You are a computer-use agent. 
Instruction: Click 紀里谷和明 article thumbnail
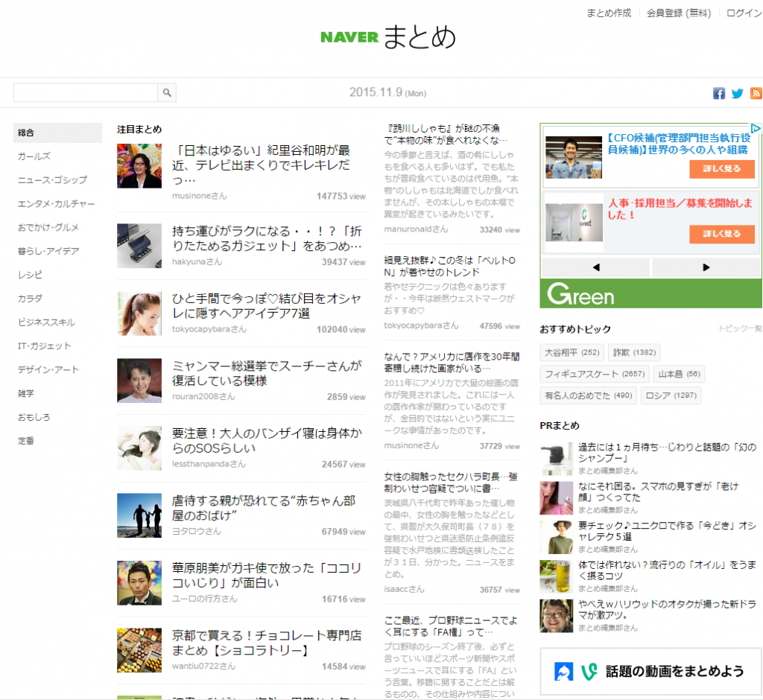[x=139, y=166]
